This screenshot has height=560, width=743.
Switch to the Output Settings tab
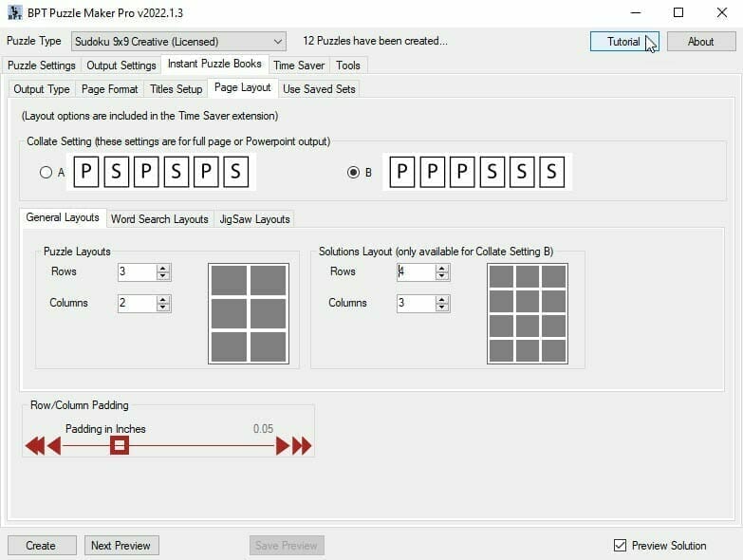tap(121, 65)
